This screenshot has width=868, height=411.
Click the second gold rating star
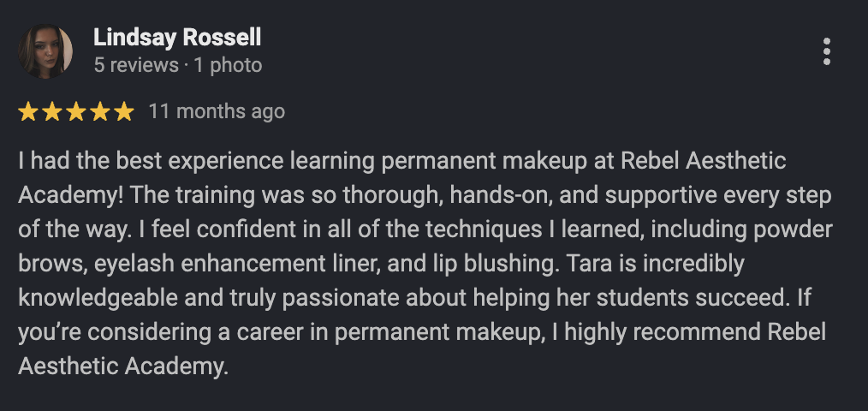click(x=52, y=111)
